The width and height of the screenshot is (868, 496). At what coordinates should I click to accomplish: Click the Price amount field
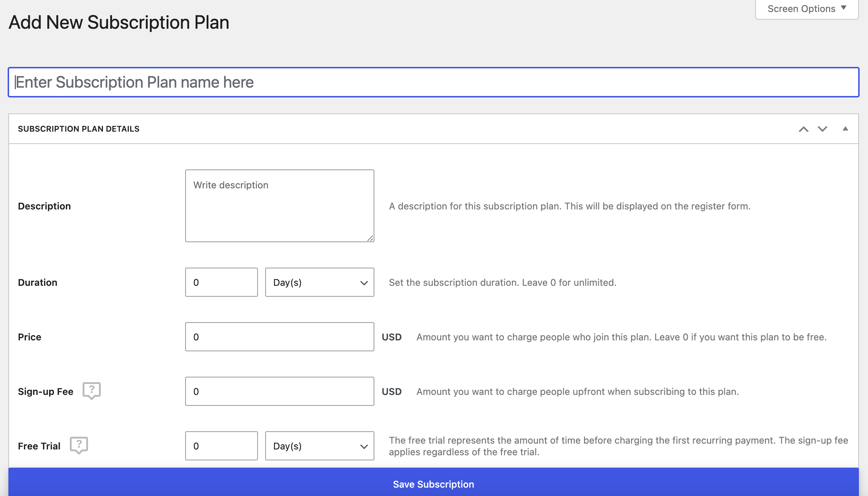[x=279, y=337]
